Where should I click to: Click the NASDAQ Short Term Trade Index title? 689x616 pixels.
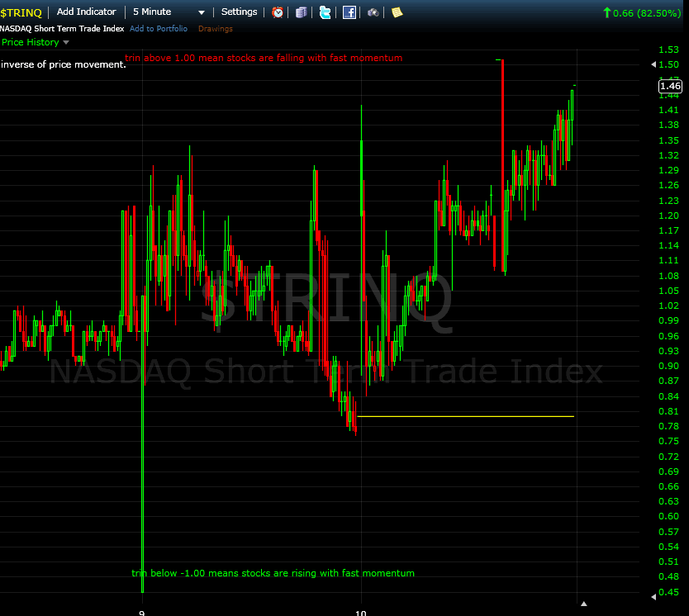(62, 29)
